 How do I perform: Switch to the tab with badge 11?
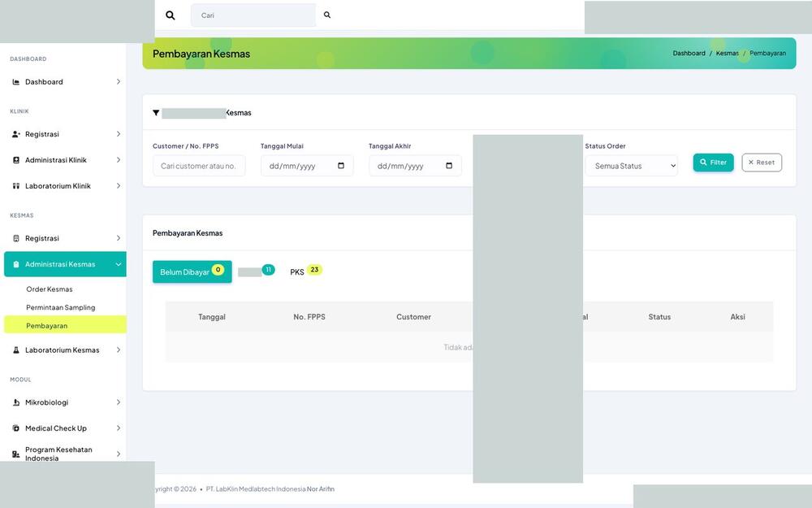(257, 271)
